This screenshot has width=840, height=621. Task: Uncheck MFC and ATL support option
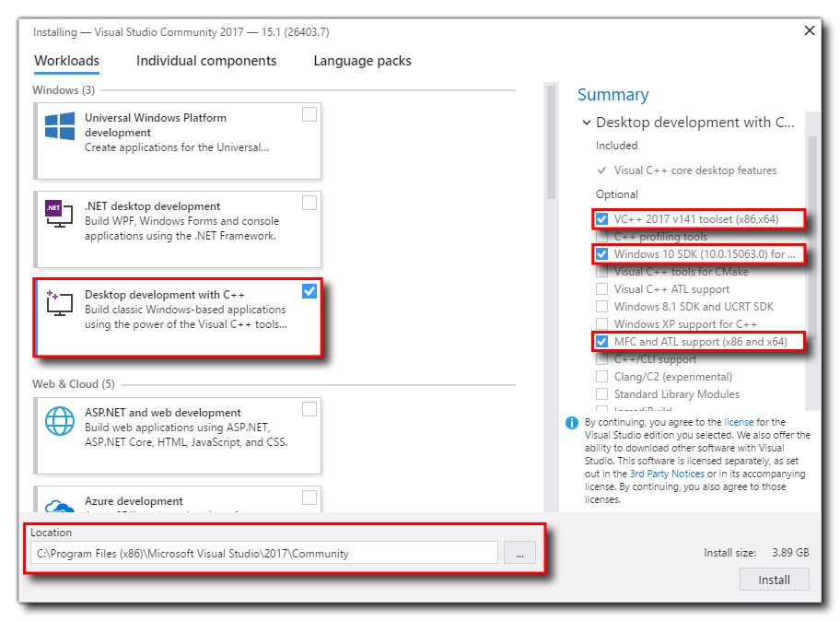[x=601, y=342]
